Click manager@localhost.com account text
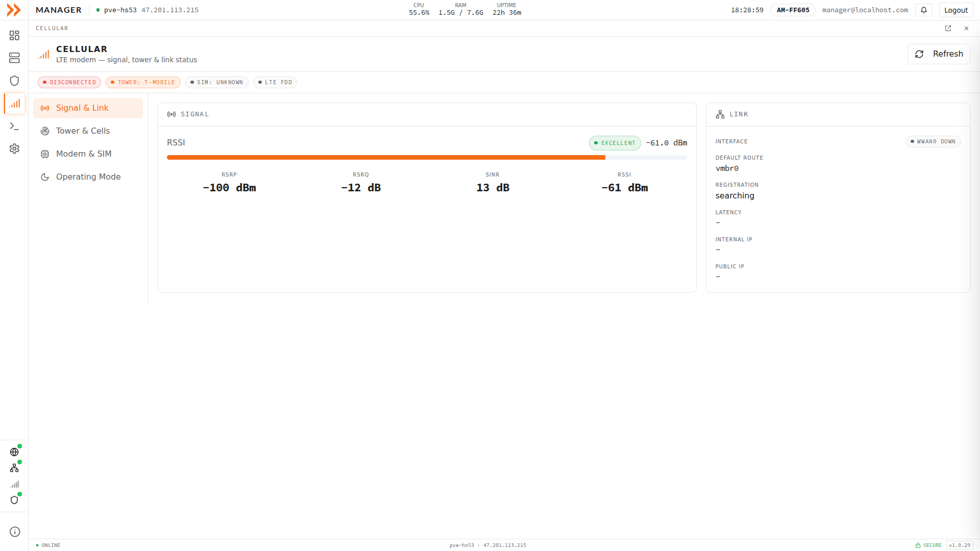The image size is (980, 551). pyautogui.click(x=865, y=10)
